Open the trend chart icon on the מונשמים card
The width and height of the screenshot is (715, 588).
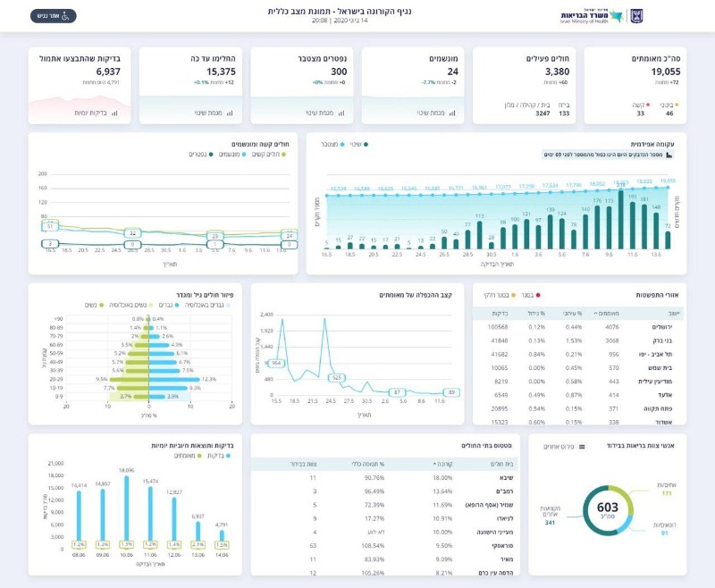point(452,113)
